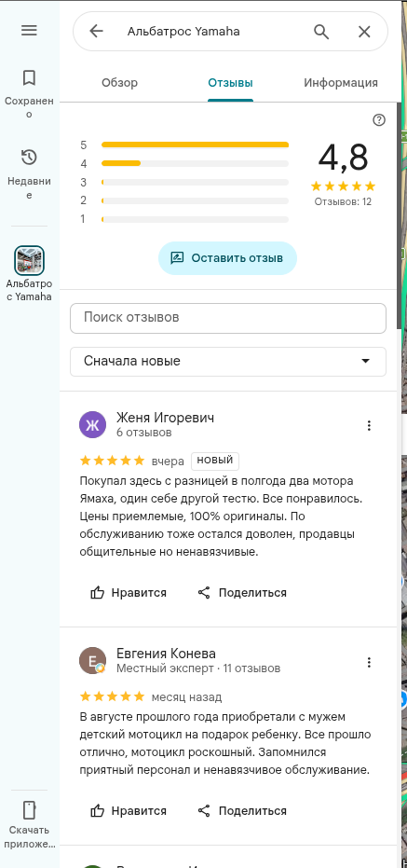
Task: Open the hamburger main menu
Action: [x=29, y=31]
